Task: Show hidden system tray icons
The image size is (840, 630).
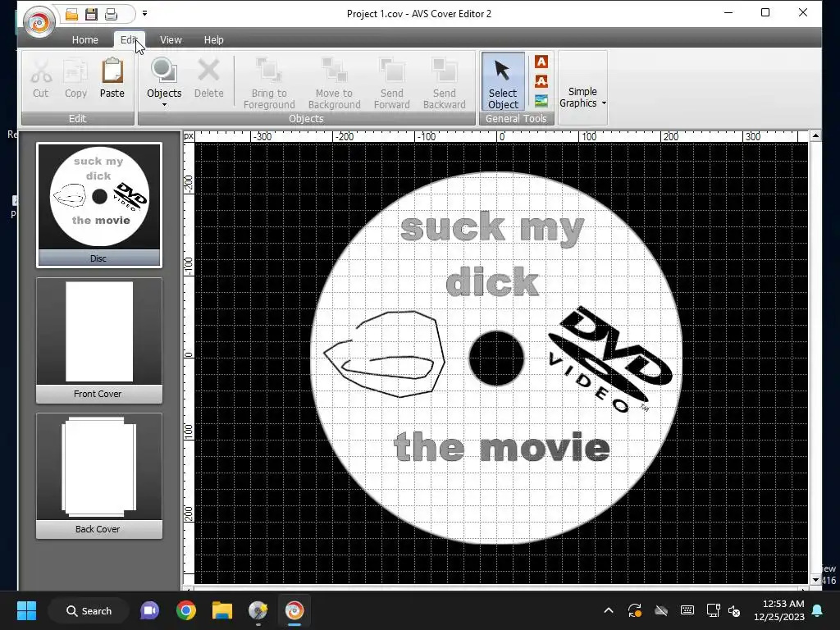Action: [x=609, y=610]
